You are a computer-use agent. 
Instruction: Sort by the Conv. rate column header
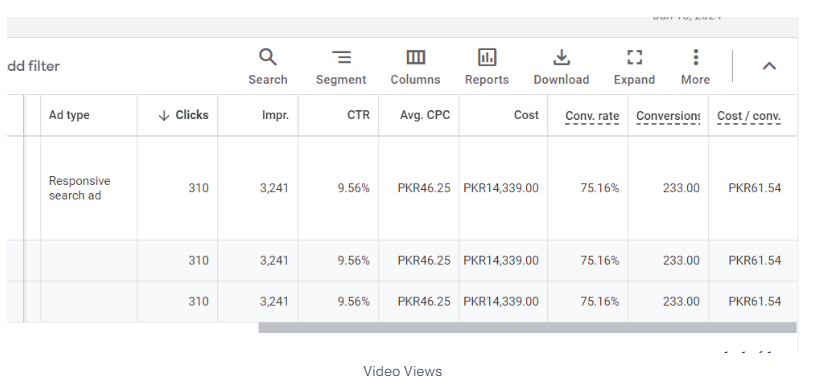[592, 116]
